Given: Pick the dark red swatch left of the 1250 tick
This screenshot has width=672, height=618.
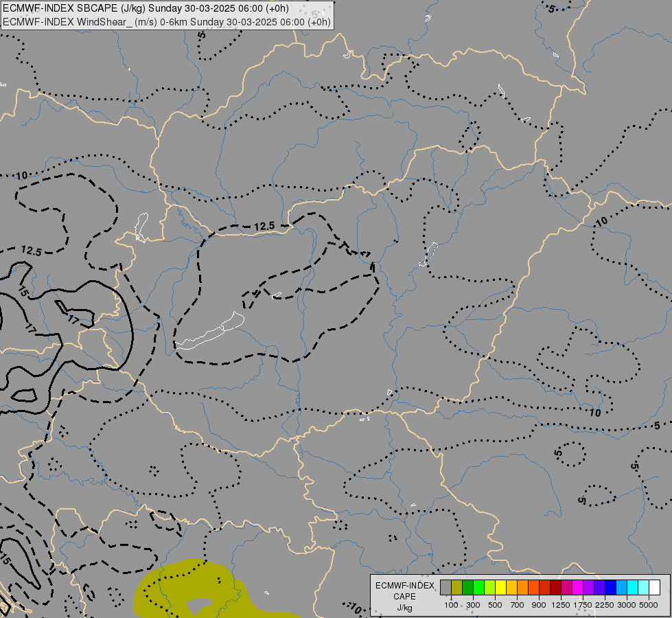Looking at the screenshot, I should (x=555, y=588).
